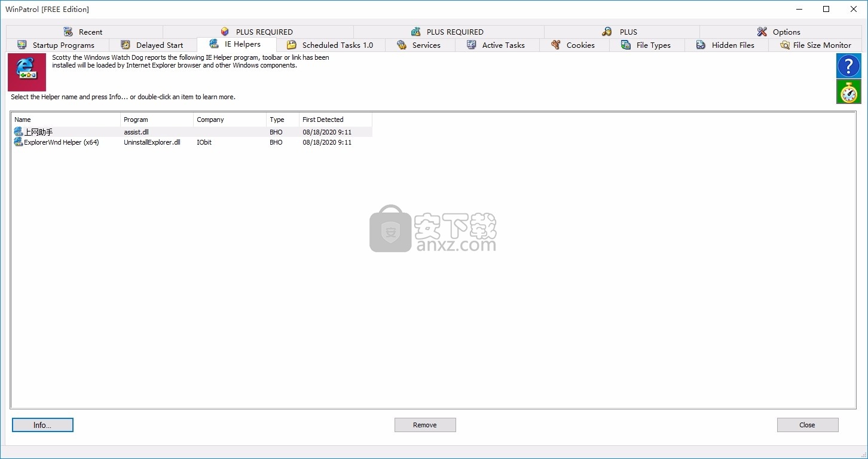The height and width of the screenshot is (459, 868).
Task: Click the UninstallExplorer.dll program cell
Action: coord(152,143)
